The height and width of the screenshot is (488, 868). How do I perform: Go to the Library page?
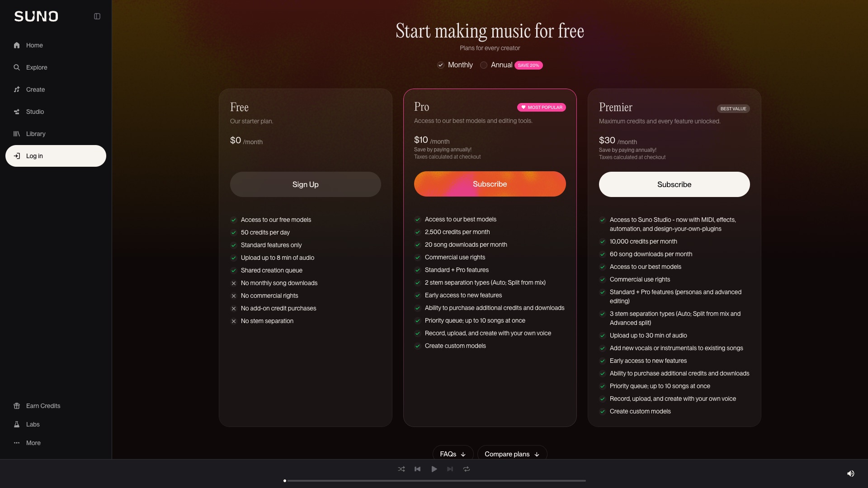56,134
